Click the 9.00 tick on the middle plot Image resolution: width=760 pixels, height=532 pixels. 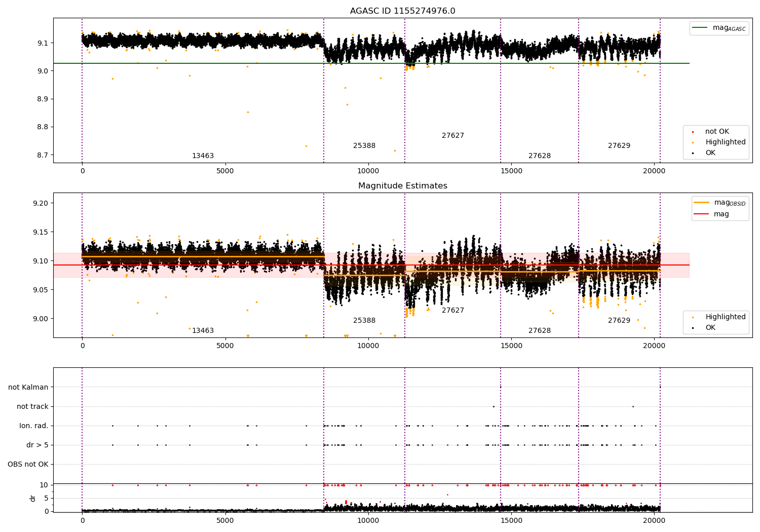click(x=41, y=319)
